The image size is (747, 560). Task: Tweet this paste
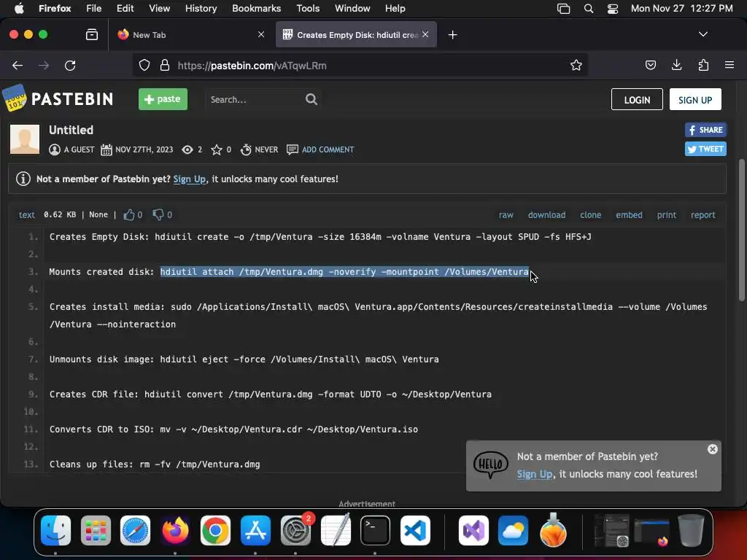tap(705, 149)
